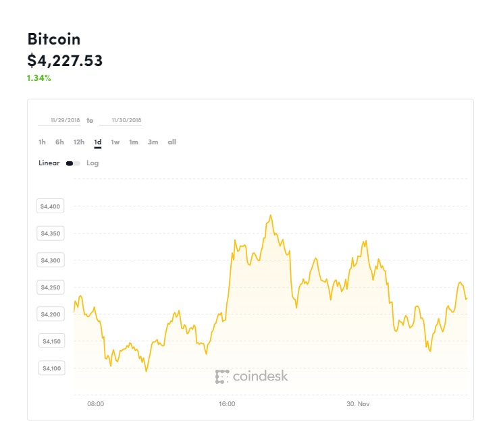Select the 6h time range tab
Screen dimensions: 501x448
(59, 142)
